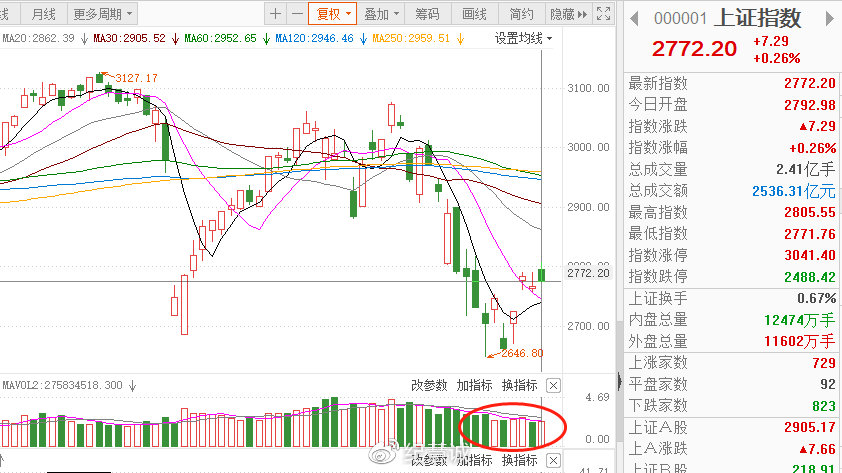The height and width of the screenshot is (473, 842).
Task: Select 画线 drawing tool
Action: pos(474,14)
